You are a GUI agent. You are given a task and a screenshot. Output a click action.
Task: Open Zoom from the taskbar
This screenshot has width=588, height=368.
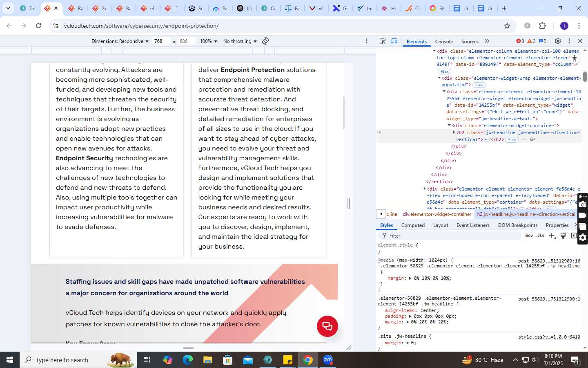[328, 360]
